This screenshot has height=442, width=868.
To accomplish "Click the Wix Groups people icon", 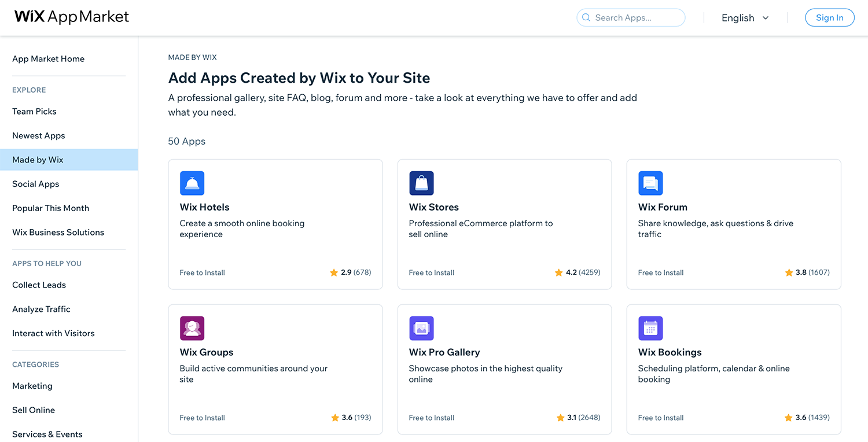I will tap(192, 329).
